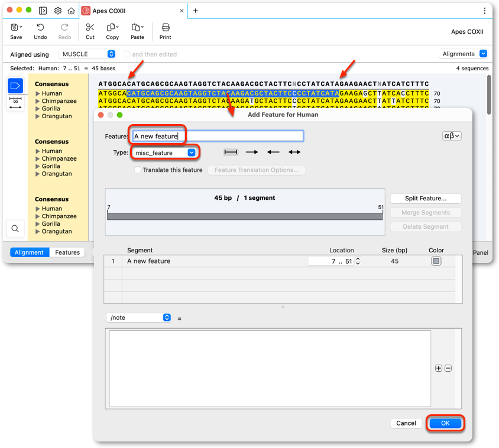The width and height of the screenshot is (499, 448).
Task: Remove qualifier with the minus icon
Action: coord(448,368)
